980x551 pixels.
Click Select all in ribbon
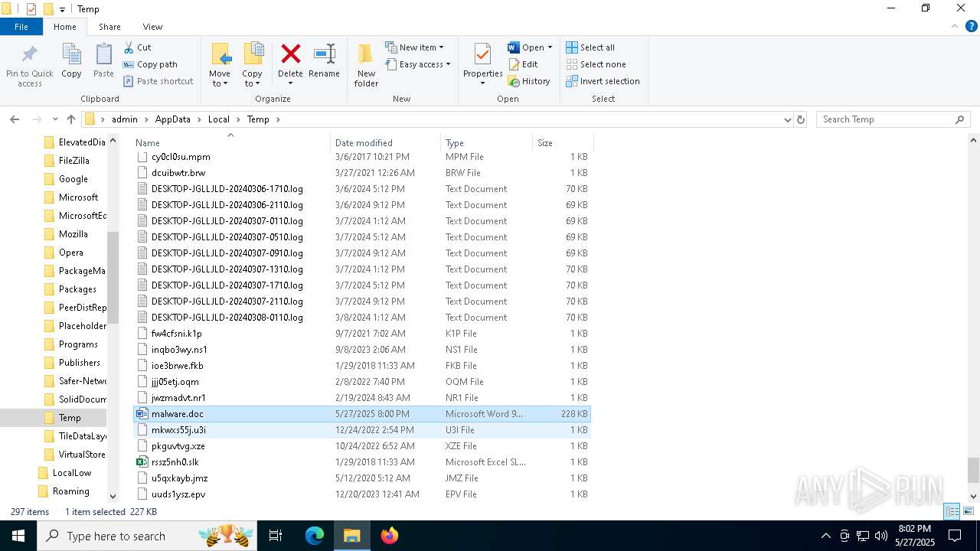tap(590, 47)
